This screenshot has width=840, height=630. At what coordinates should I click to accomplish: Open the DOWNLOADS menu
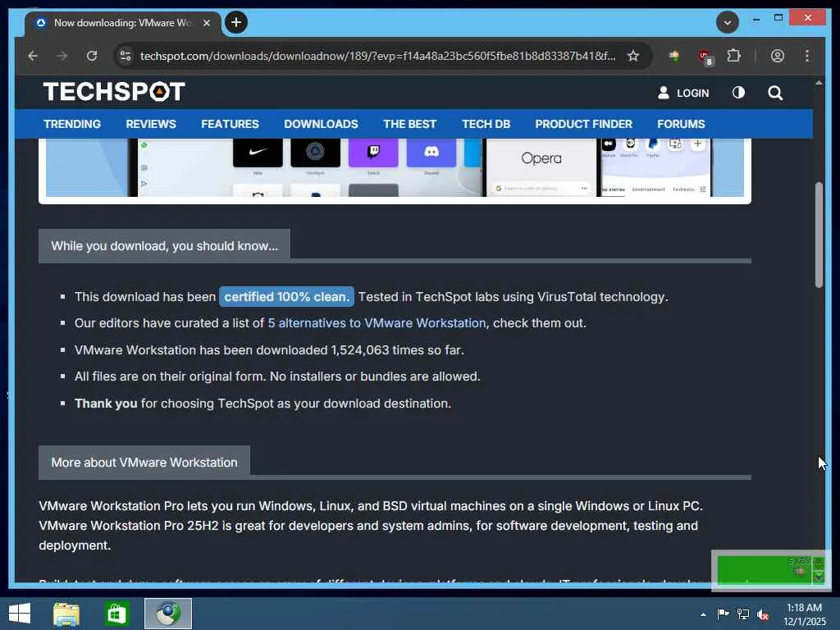point(321,124)
